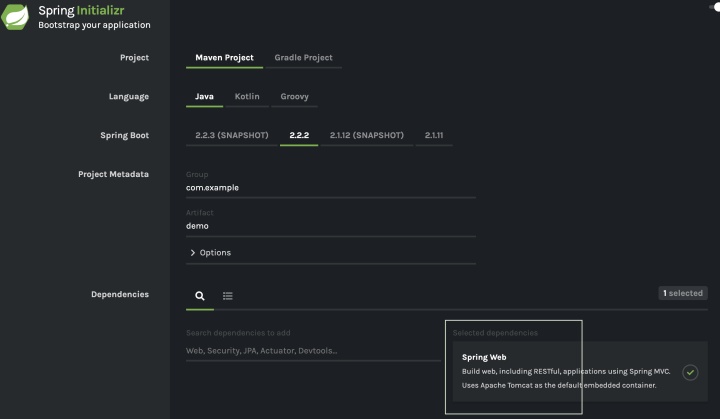Click Bootstrap your application subtitle
This screenshot has height=419, width=720.
(94, 25)
